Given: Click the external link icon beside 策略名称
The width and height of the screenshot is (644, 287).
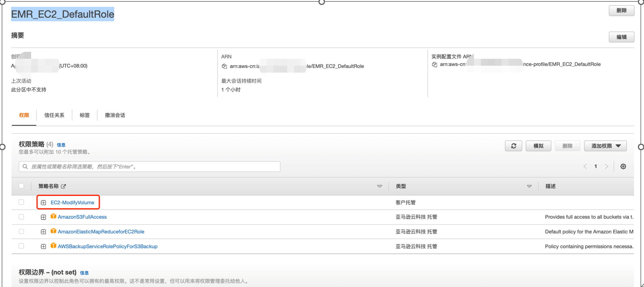Looking at the screenshot, I should coord(63,186).
